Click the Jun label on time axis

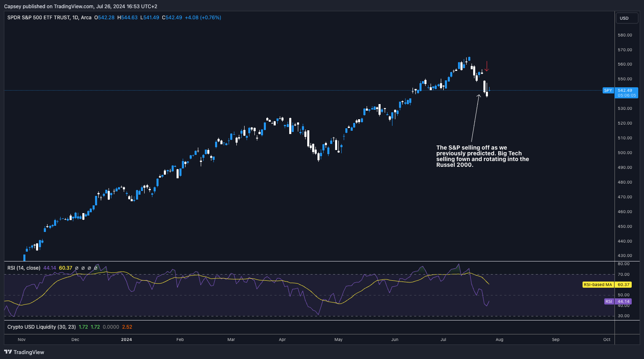coord(395,339)
